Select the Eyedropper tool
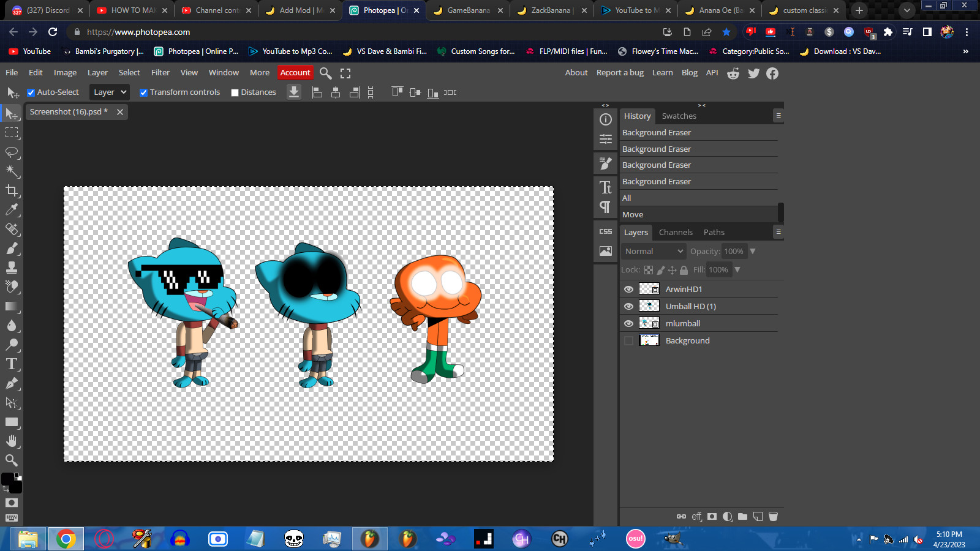Viewport: 980px width, 551px height. coord(12,209)
